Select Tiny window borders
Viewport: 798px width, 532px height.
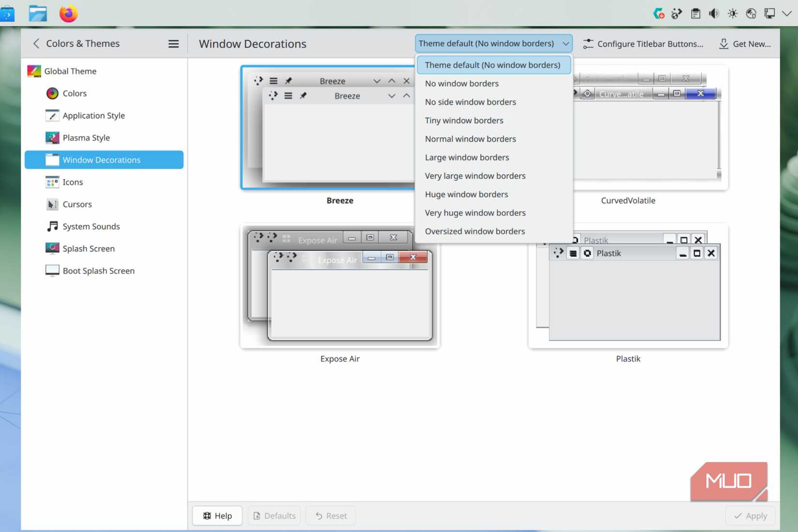pyautogui.click(x=494, y=120)
